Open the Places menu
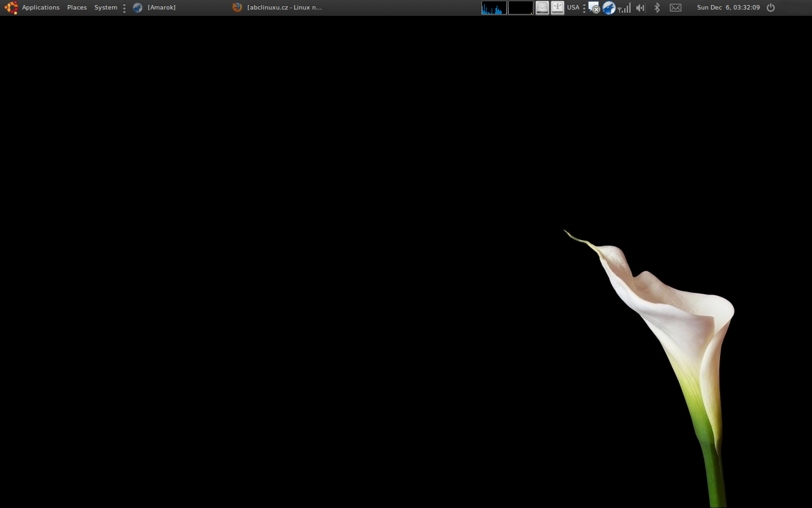The height and width of the screenshot is (508, 812). click(77, 8)
